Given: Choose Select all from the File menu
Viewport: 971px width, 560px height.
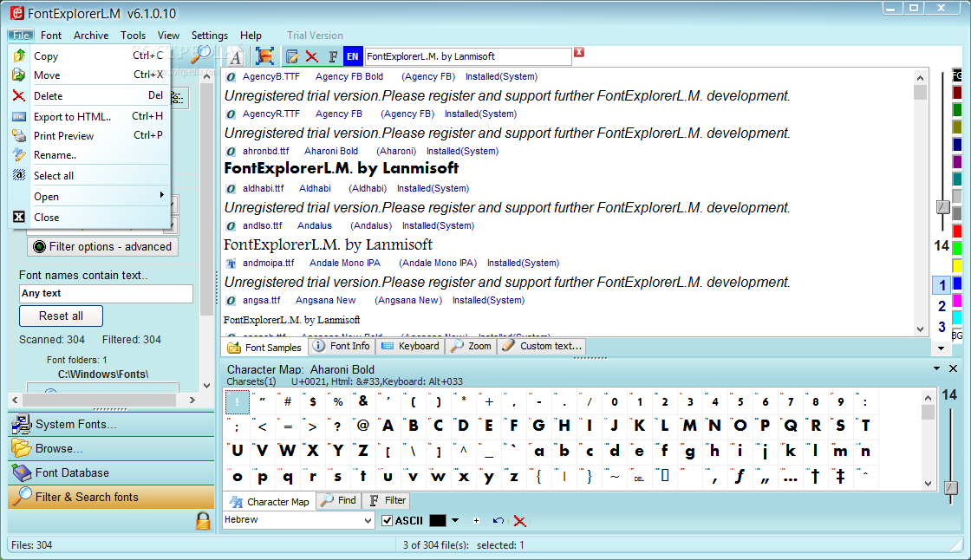Looking at the screenshot, I should 90,176.
